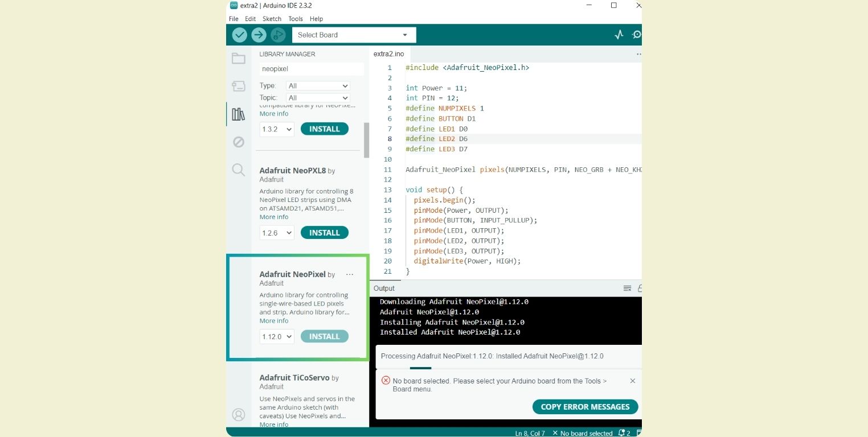Open the Sketchbook folder sidebar icon
Image resolution: width=868 pixels, height=437 pixels.
239,59
